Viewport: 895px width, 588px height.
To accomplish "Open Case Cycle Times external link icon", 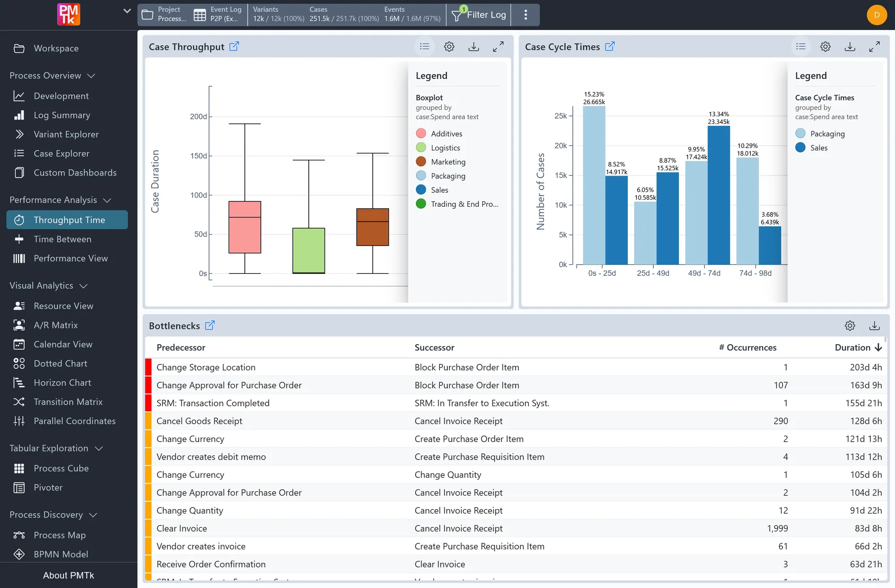I will (x=610, y=47).
